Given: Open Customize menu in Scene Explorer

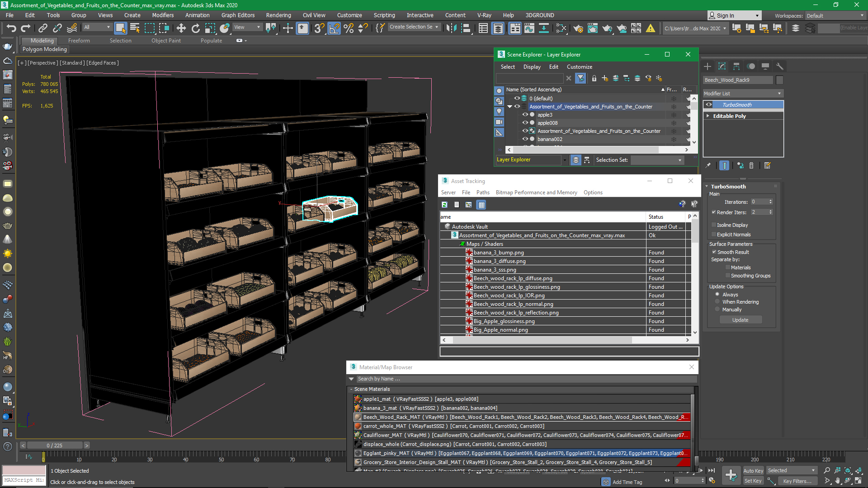Looking at the screenshot, I should click(x=580, y=67).
